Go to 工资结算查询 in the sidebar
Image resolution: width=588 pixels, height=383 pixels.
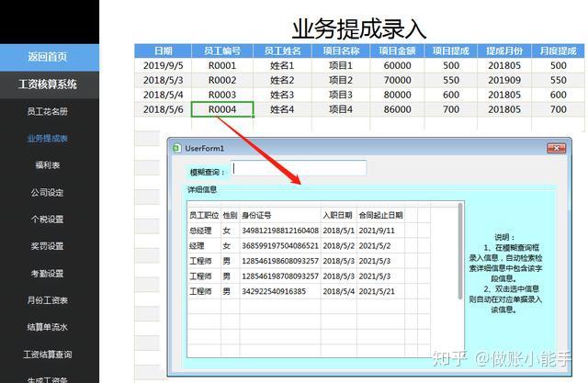[x=48, y=355]
